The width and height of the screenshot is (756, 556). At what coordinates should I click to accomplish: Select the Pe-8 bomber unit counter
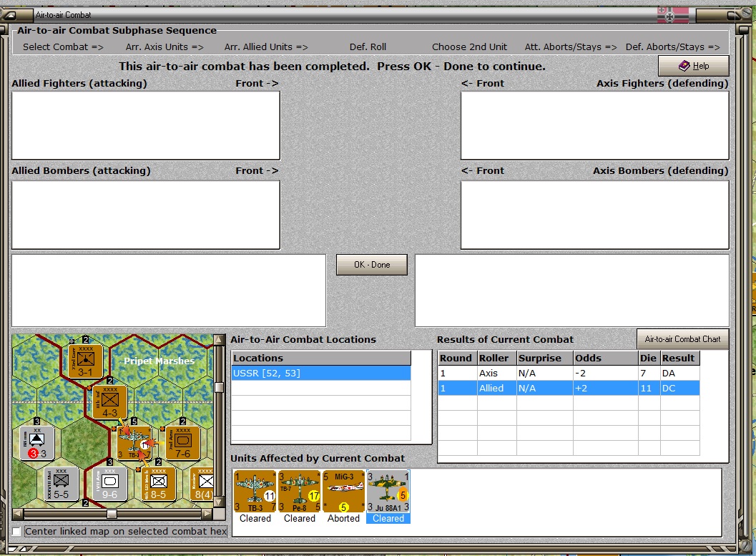pos(300,492)
